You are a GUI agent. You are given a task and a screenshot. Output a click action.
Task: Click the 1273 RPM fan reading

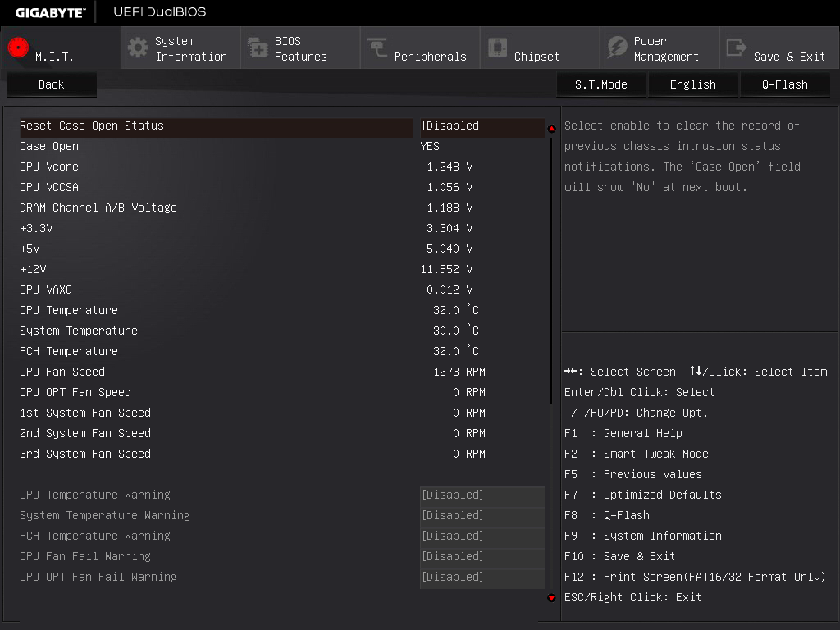[459, 372]
